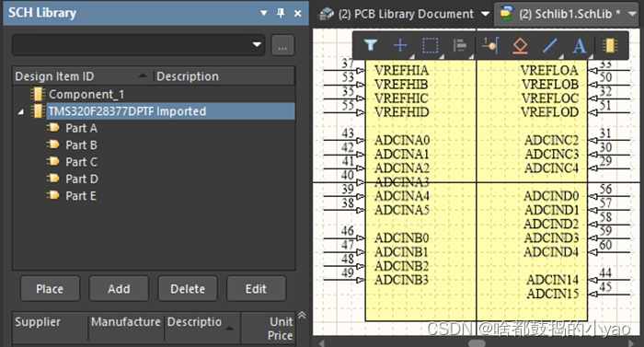Select Part C of the component
This screenshot has height=347, width=644.
[81, 162]
